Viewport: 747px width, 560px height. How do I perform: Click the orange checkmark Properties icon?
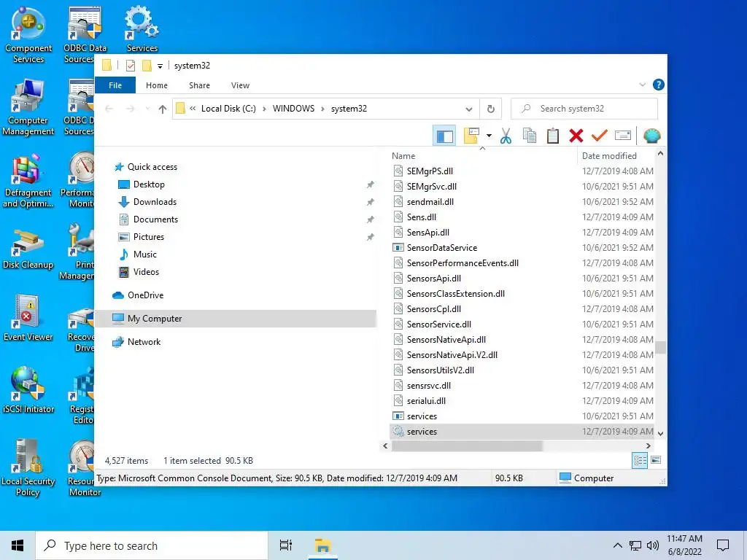pyautogui.click(x=599, y=136)
